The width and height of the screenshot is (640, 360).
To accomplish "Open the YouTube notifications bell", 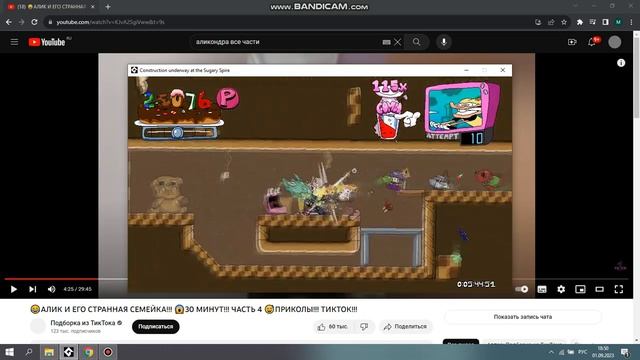I will pos(592,42).
